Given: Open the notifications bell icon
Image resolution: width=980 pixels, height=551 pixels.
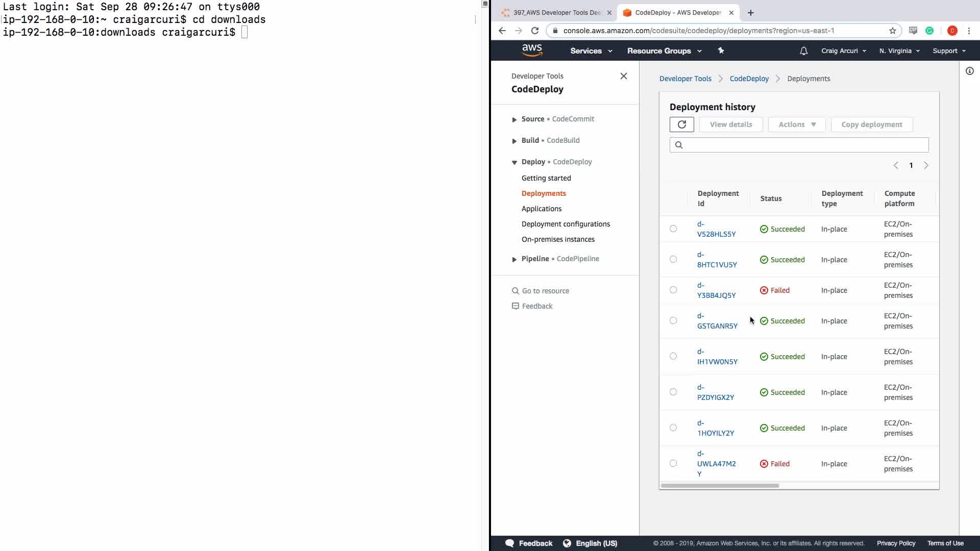Looking at the screenshot, I should point(803,51).
